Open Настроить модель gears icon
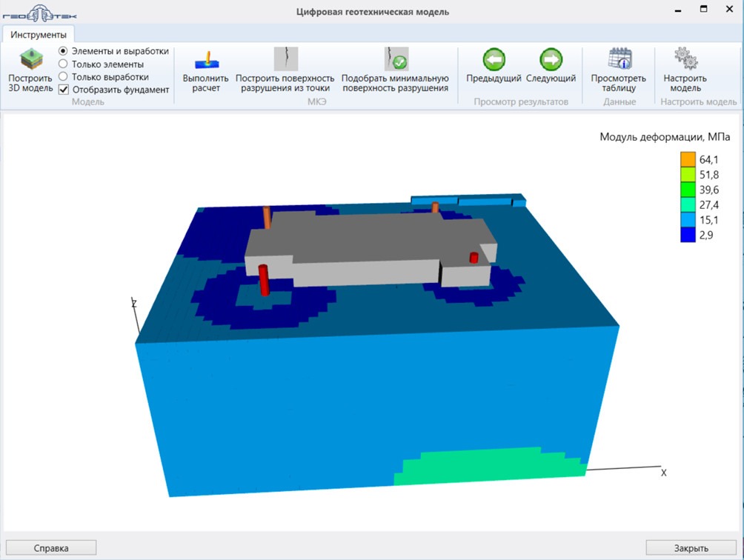This screenshot has height=560, width=744. [685, 59]
